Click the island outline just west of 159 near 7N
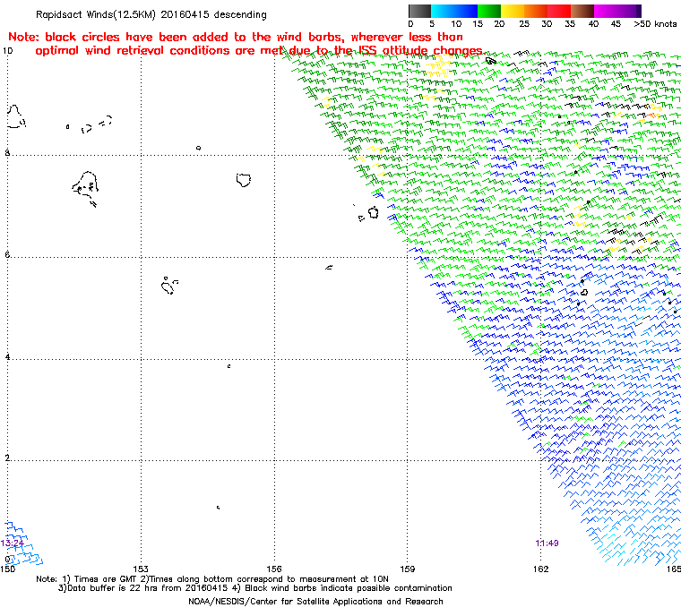Screen dimensions: 681x616 click(x=373, y=212)
